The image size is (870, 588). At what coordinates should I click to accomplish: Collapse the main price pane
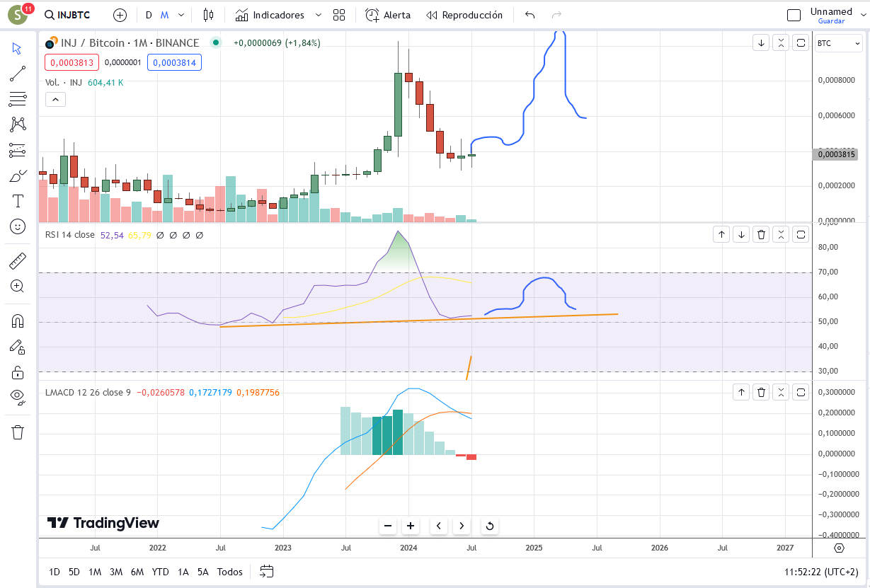pyautogui.click(x=781, y=42)
